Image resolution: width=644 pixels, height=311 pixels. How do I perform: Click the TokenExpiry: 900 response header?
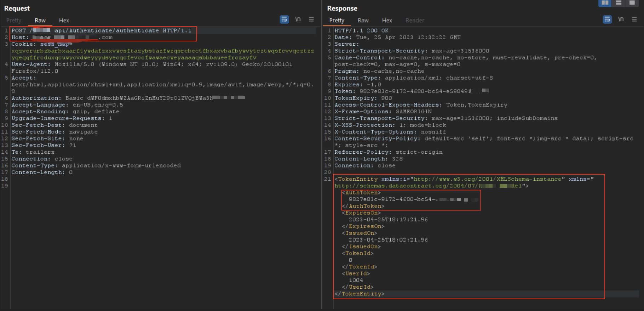pyautogui.click(x=363, y=98)
